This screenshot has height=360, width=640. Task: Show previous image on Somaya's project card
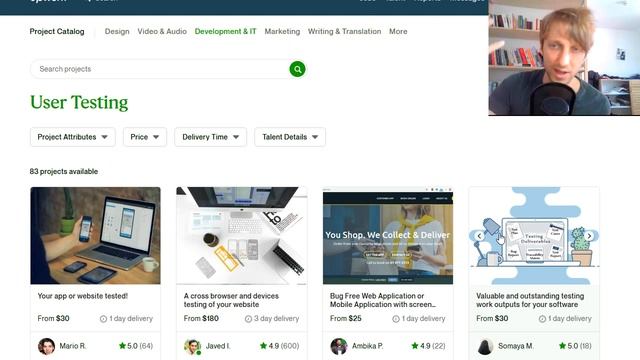coord(480,236)
